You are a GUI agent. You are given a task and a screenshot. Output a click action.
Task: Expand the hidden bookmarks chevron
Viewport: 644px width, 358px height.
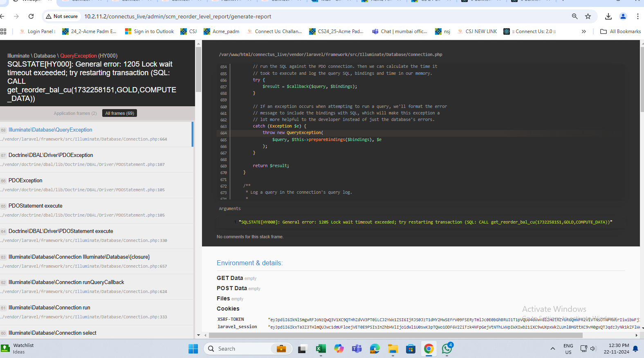583,31
